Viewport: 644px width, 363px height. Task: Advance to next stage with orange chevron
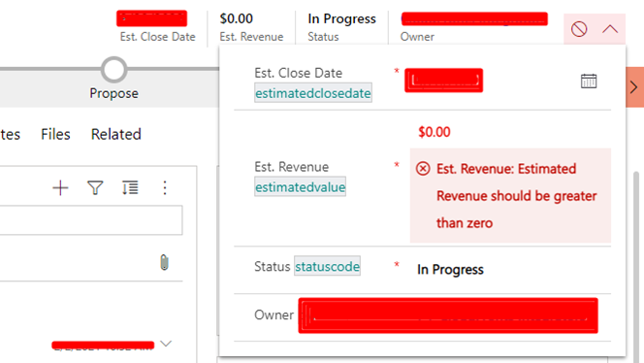634,87
